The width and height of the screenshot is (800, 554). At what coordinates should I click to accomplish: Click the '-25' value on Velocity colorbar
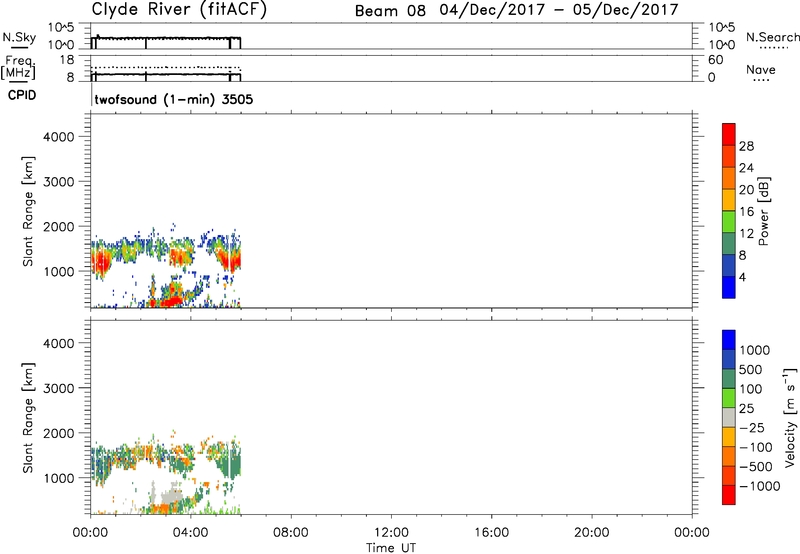click(x=752, y=427)
